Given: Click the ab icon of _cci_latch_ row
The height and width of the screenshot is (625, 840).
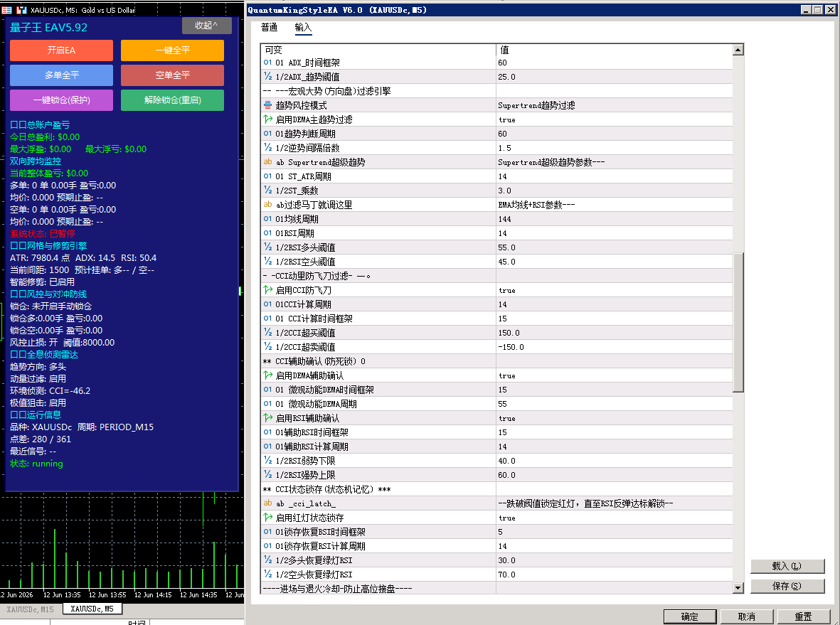Looking at the screenshot, I should click(268, 503).
